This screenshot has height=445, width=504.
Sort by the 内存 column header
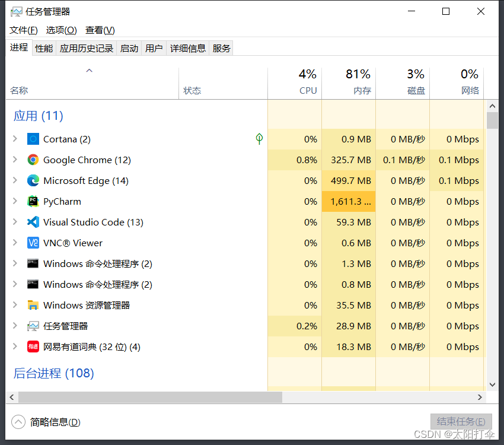pyautogui.click(x=349, y=83)
